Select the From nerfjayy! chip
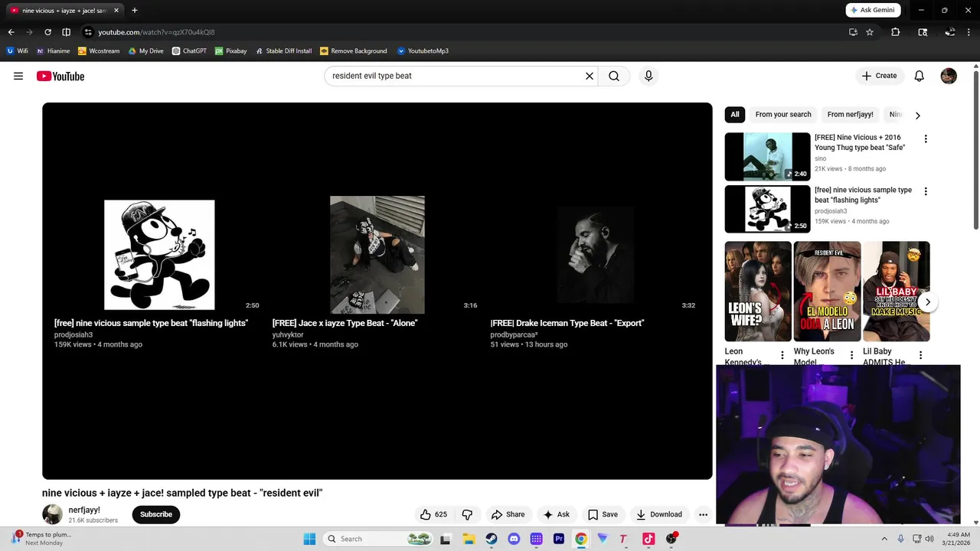Viewport: 980px width, 551px height. [850, 115]
